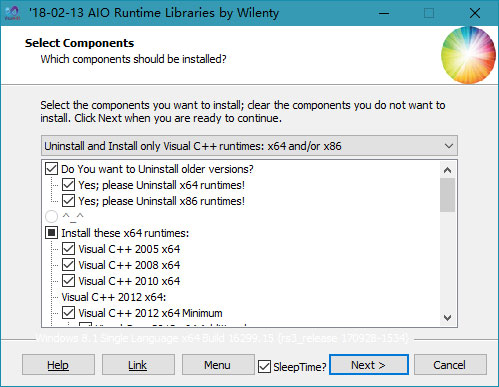Image resolution: width=499 pixels, height=387 pixels.
Task: Uncheck Visual C++ 2012 x64 Minimum
Action: (x=68, y=313)
